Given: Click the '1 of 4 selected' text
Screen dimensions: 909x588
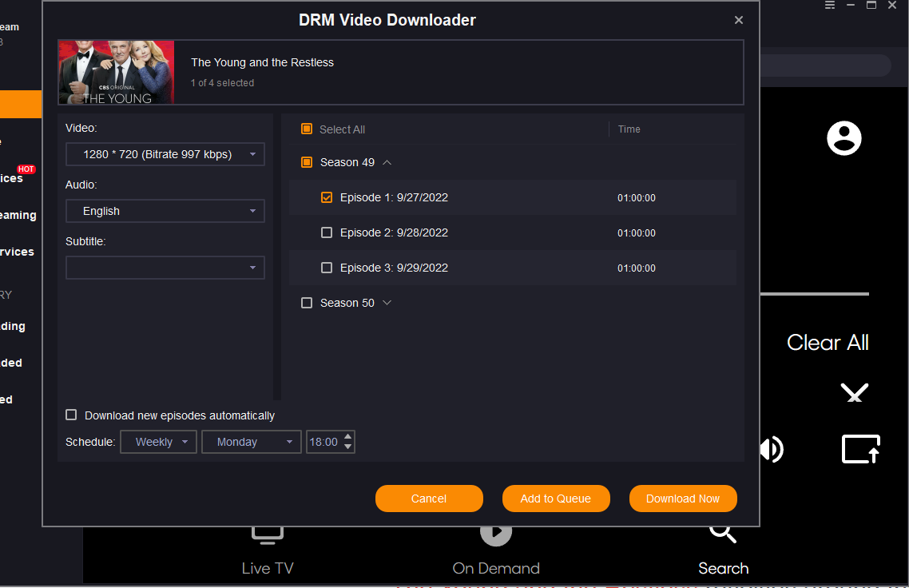Looking at the screenshot, I should [x=223, y=83].
